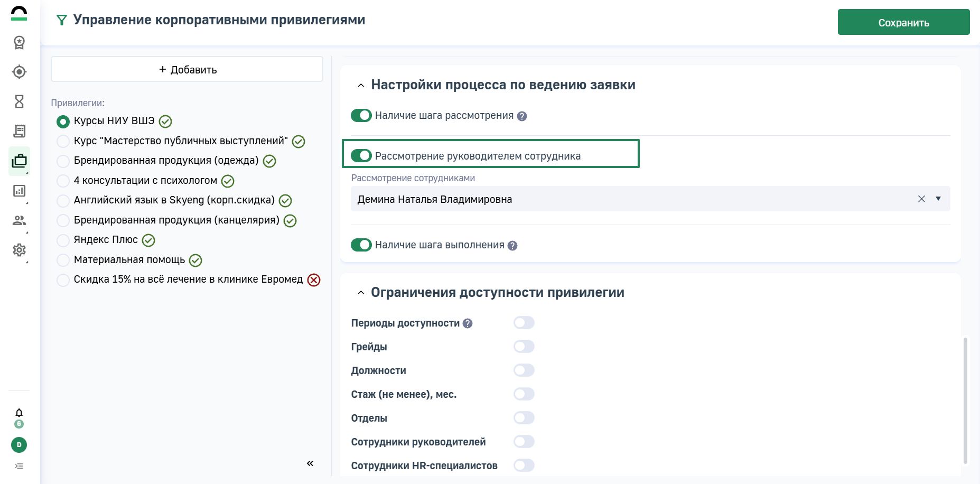
Task: Enable the Грейды restriction toggle
Action: tap(524, 347)
